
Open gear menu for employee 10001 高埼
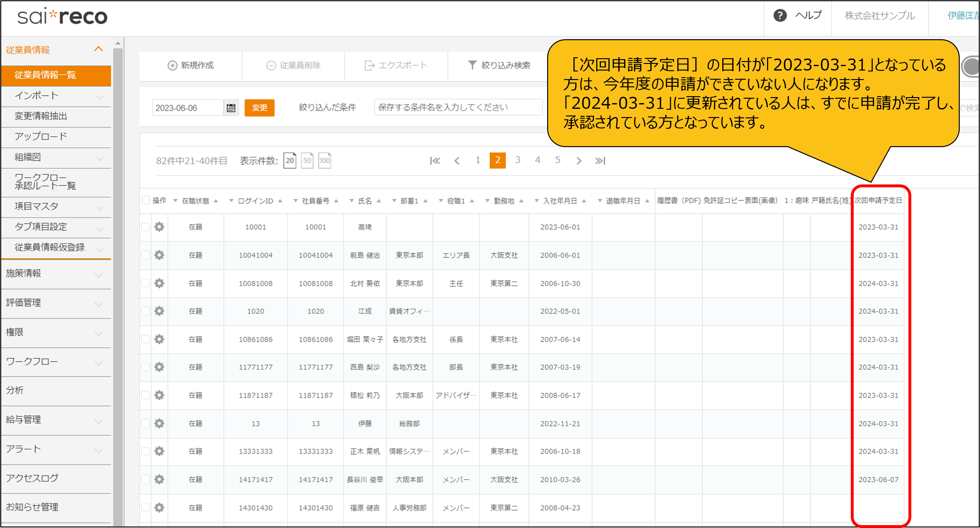(x=159, y=227)
